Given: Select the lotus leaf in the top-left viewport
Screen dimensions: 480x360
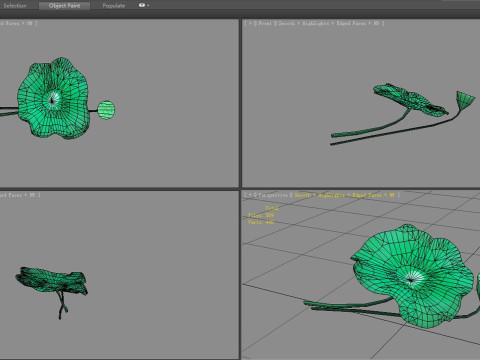Looking at the screenshot, I should pyautogui.click(x=53, y=98).
